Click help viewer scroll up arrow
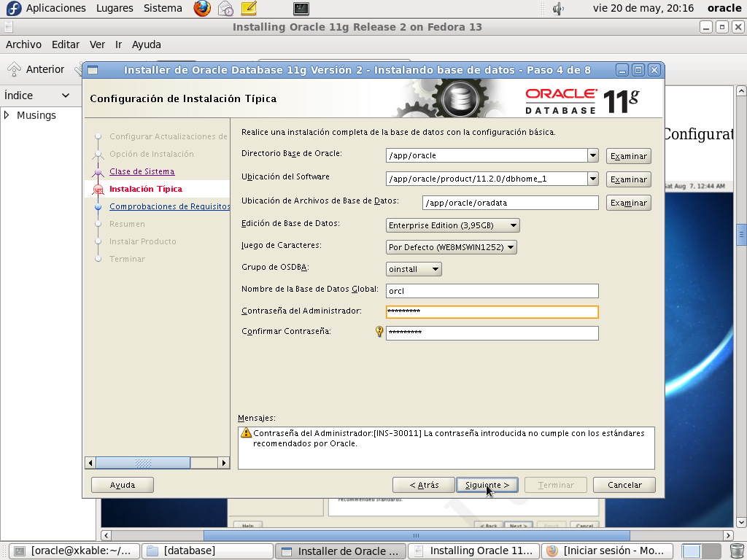This screenshot has height=560, width=747. point(741,90)
